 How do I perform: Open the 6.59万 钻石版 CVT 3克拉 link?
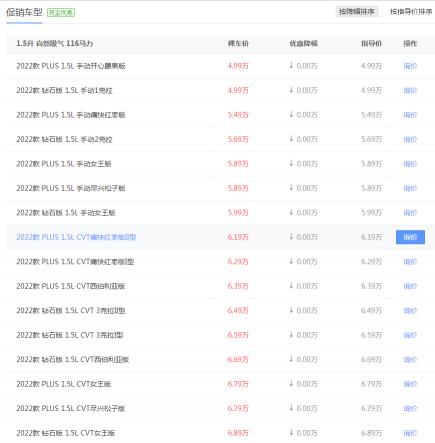click(70, 335)
